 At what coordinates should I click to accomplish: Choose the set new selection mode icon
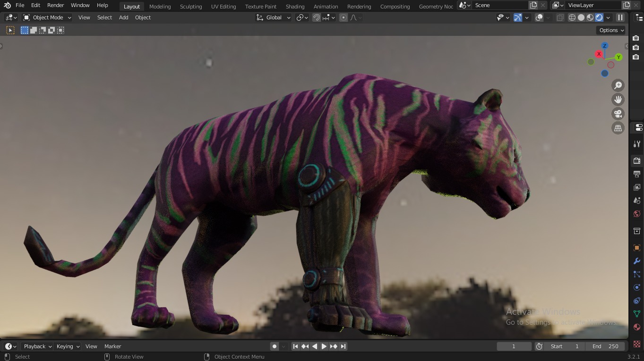coord(25,30)
